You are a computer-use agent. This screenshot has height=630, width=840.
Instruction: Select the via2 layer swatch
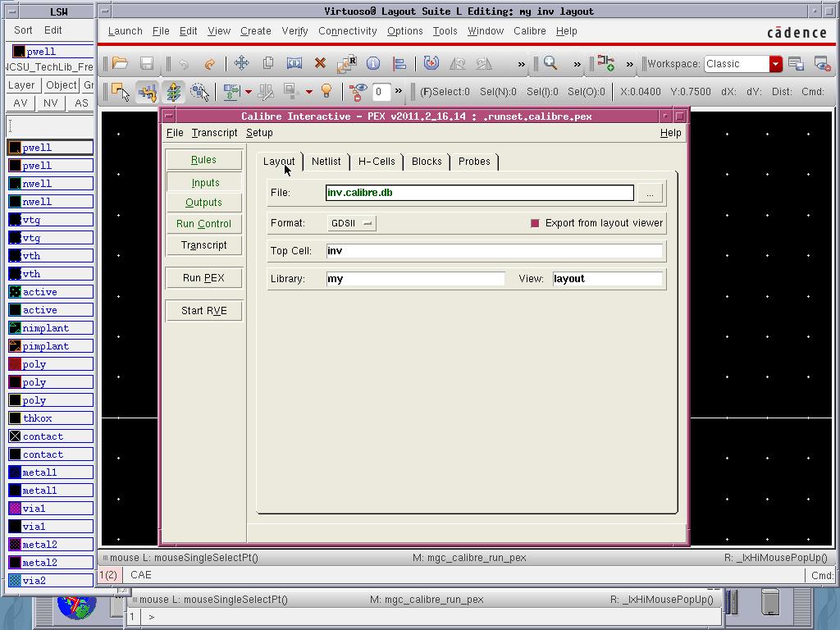[15, 580]
